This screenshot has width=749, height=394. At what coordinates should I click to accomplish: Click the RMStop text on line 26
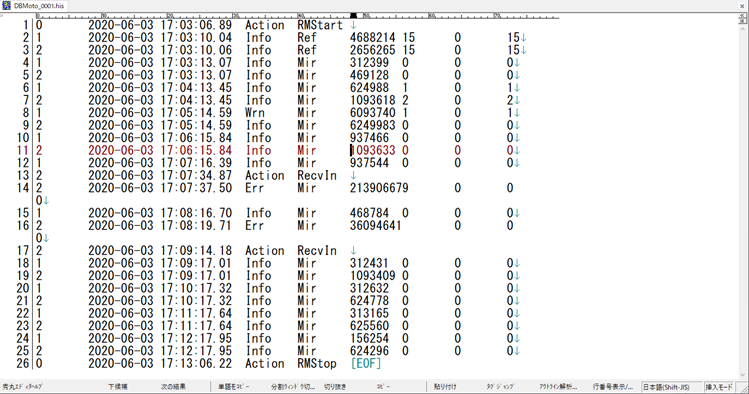coord(317,363)
